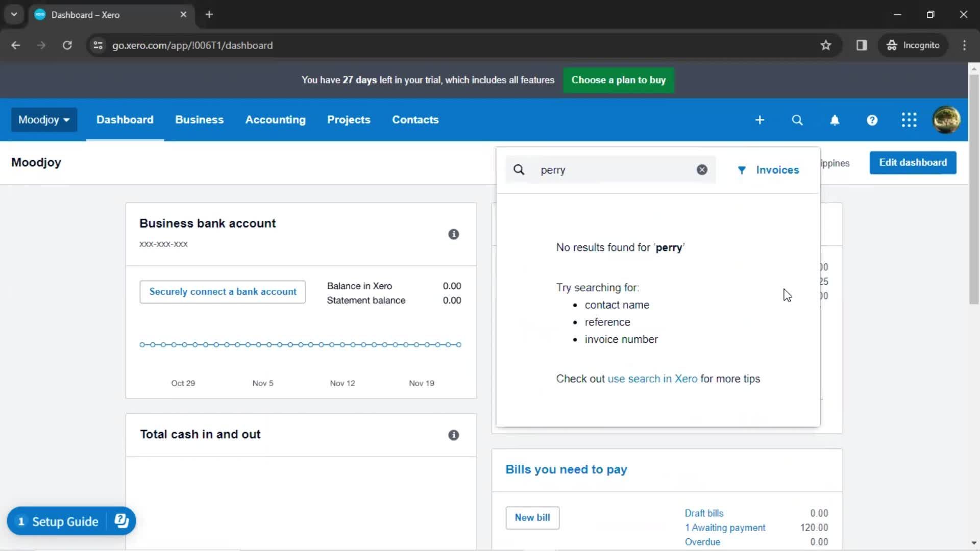Click the 'Total cash in and out' heading
The image size is (980, 551).
200,435
